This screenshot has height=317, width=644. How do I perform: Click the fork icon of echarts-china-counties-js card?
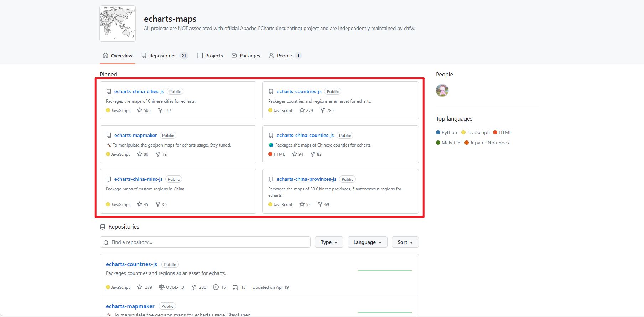313,154
